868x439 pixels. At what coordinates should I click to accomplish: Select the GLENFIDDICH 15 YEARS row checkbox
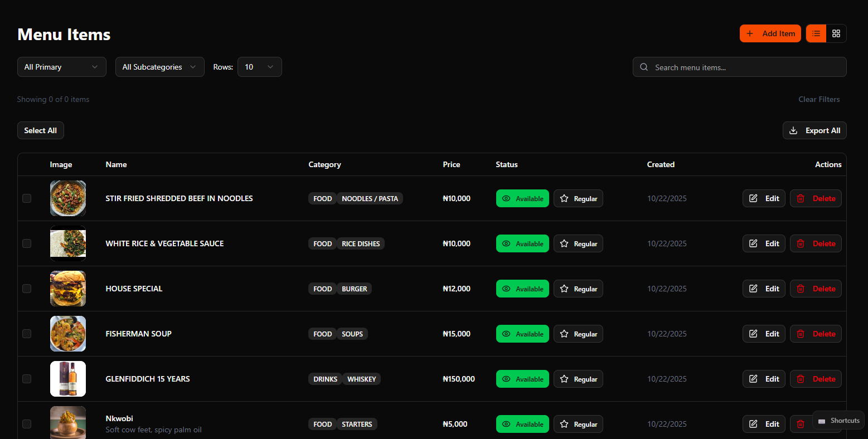27,379
